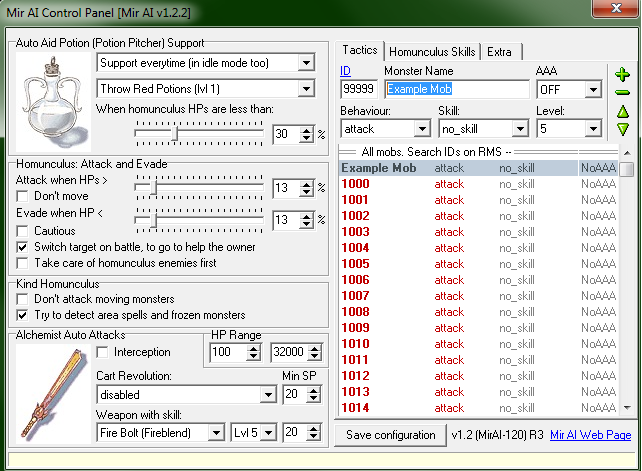The image size is (642, 471).
Task: Click the white potion bottle image
Action: coord(53,102)
